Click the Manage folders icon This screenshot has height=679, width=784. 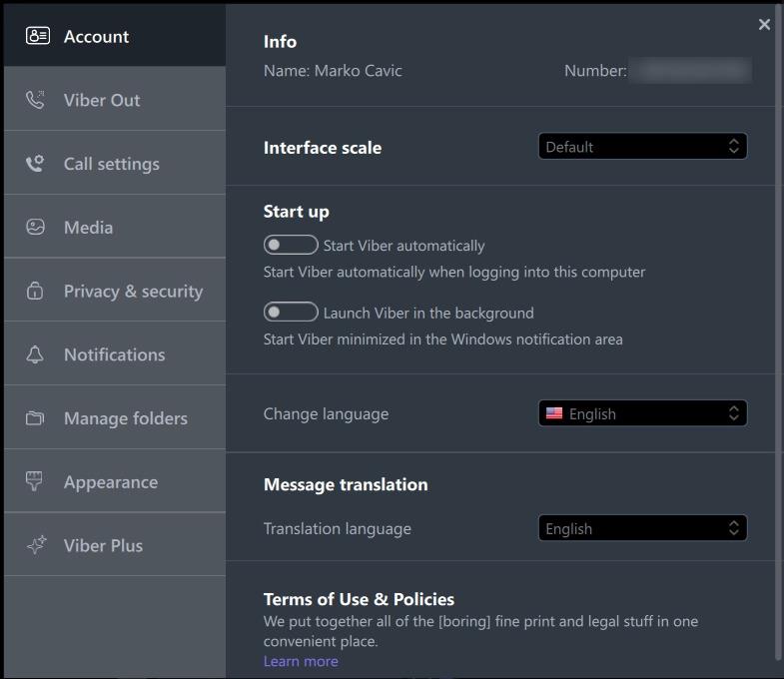coord(36,418)
